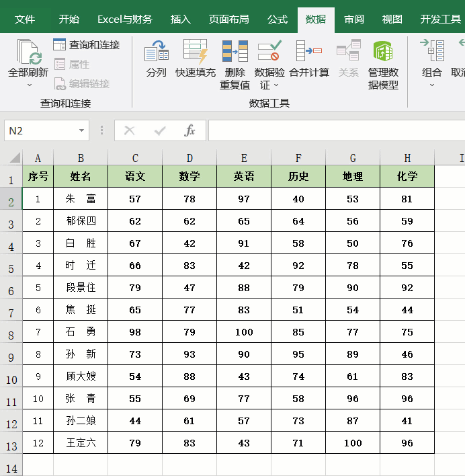Viewport: 465px width, 476px height.
Task: Click the Text to Columns (分列) icon
Action: pyautogui.click(x=157, y=52)
